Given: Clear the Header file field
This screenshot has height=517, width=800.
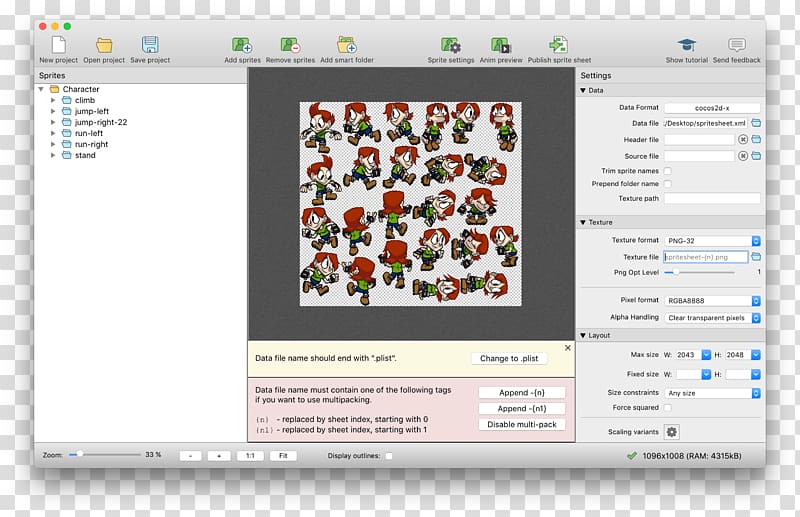Looking at the screenshot, I should (743, 139).
